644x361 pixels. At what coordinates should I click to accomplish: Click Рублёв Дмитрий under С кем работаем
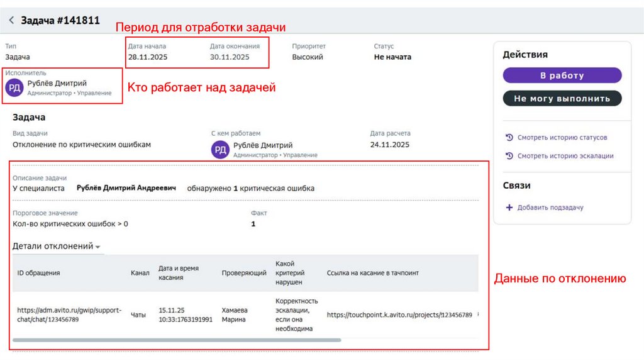coord(263,145)
